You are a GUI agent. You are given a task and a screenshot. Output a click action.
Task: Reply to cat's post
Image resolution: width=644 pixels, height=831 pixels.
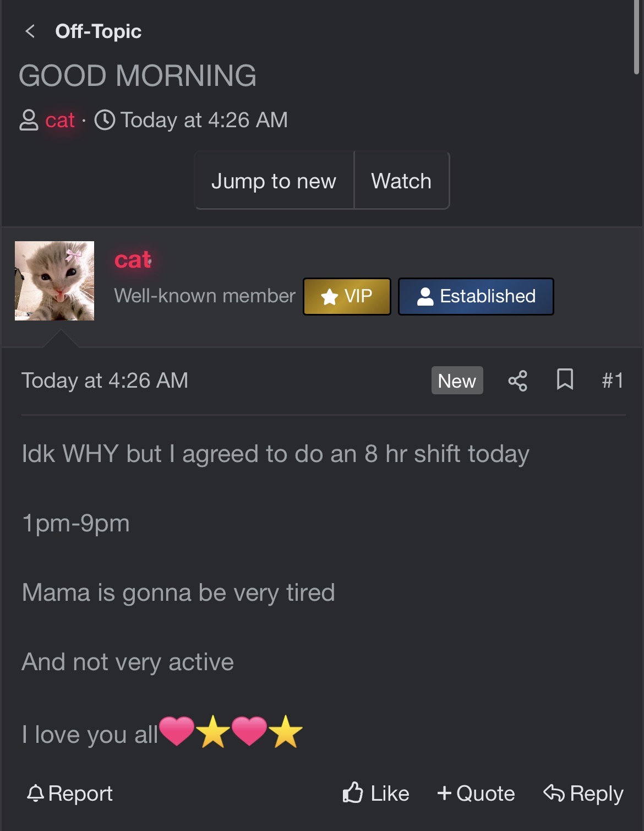click(583, 793)
